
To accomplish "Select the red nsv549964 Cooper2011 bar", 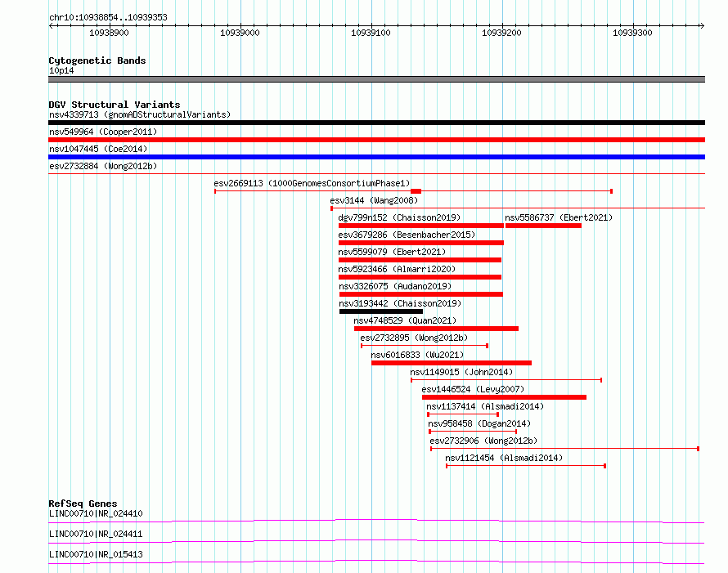I will click(376, 140).
